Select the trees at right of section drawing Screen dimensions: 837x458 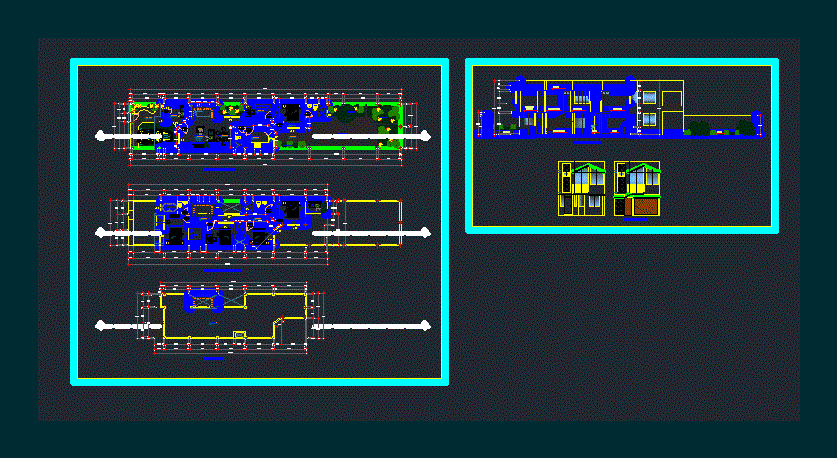700,128
